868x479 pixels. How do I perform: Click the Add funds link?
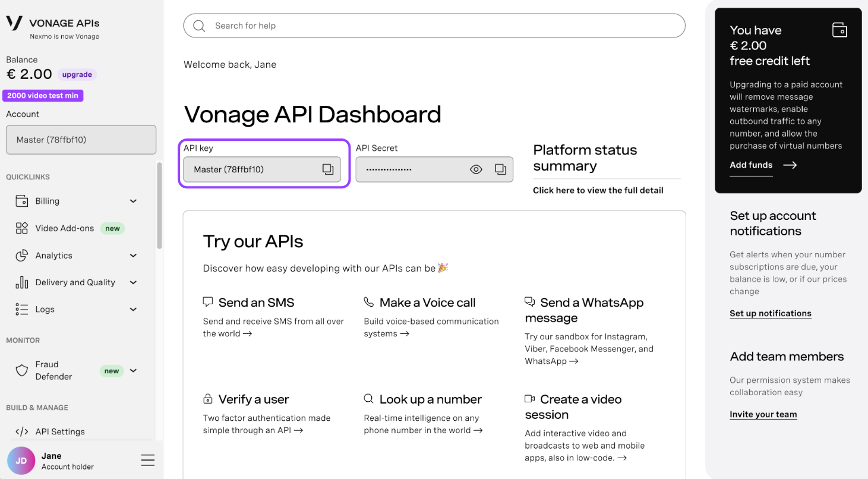point(751,165)
